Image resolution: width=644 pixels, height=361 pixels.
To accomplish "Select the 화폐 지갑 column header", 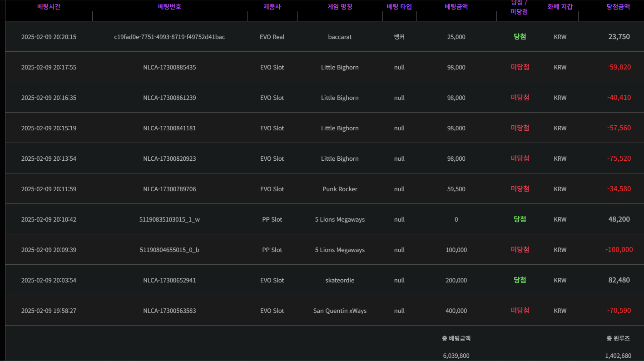I will [x=560, y=7].
